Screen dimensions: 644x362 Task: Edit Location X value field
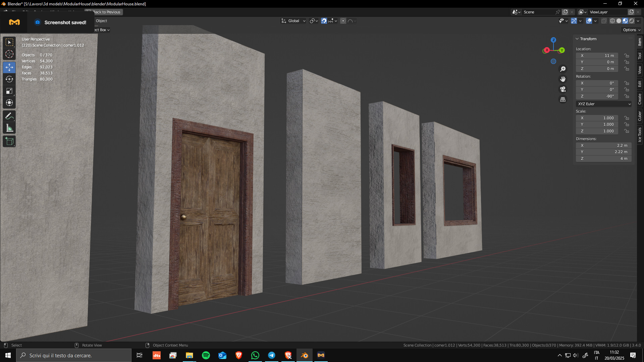tap(597, 56)
